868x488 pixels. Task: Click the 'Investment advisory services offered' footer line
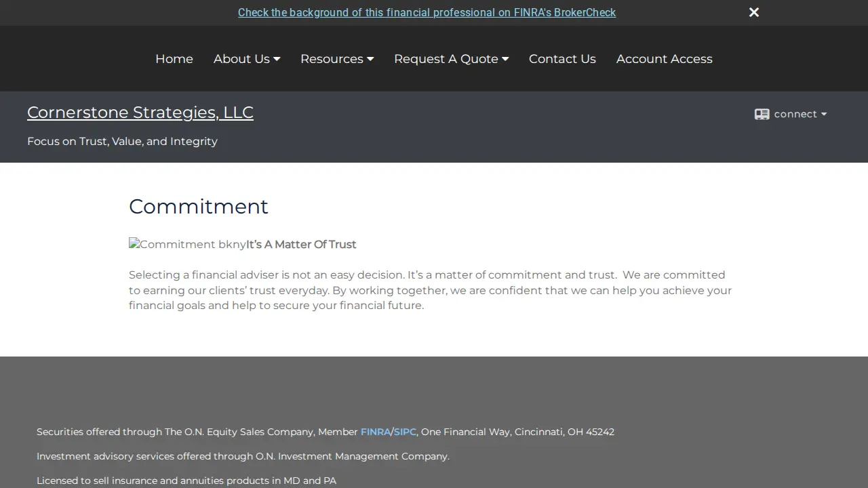[243, 456]
